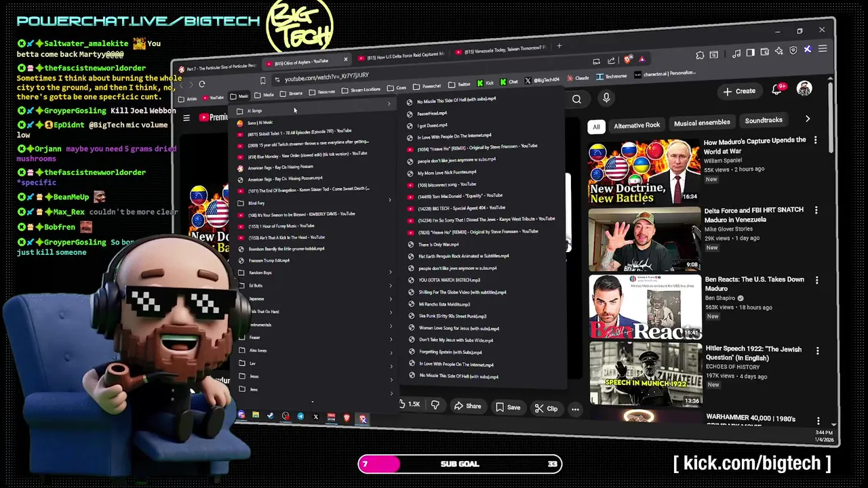This screenshot has height=488, width=868.
Task: Open the YouTube guide hamburger menu
Action: click(x=186, y=118)
